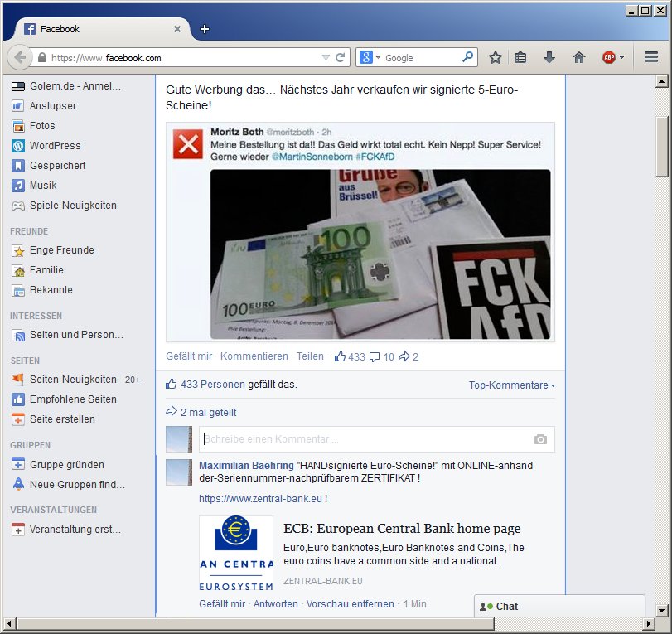
Task: Open the Chat bar
Action: 559,606
